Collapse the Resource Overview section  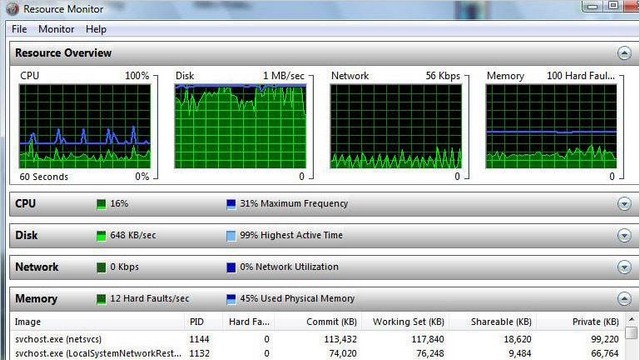pos(624,53)
